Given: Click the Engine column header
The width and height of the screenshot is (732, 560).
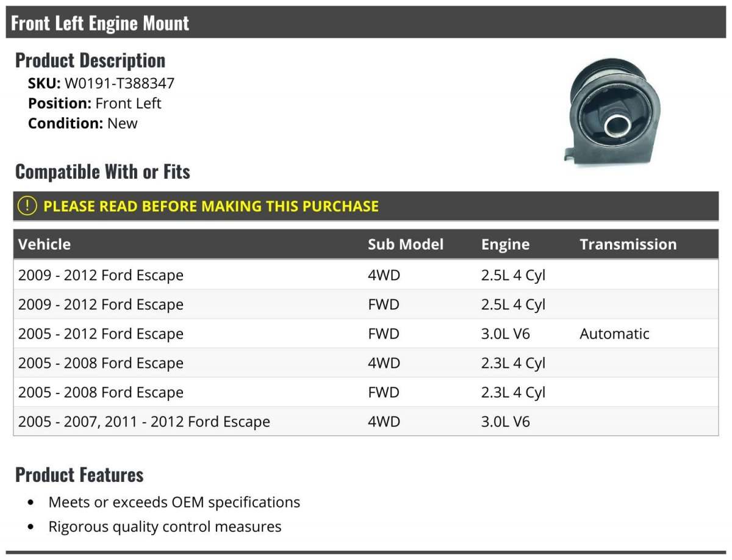Looking at the screenshot, I should coord(505,245).
